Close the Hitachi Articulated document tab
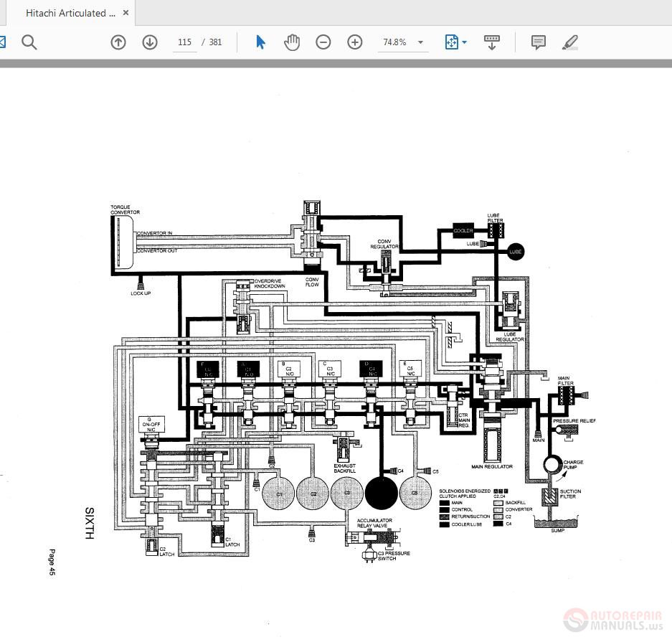The image size is (672, 642). [126, 12]
